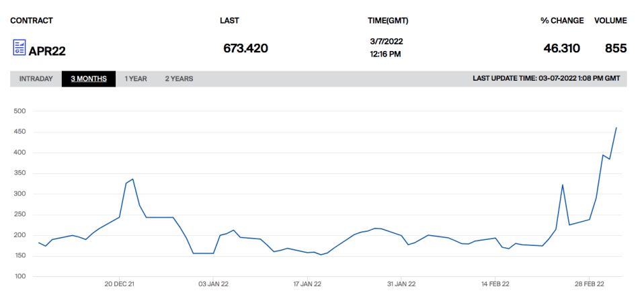Click the CONTRACT column header

[32, 21]
